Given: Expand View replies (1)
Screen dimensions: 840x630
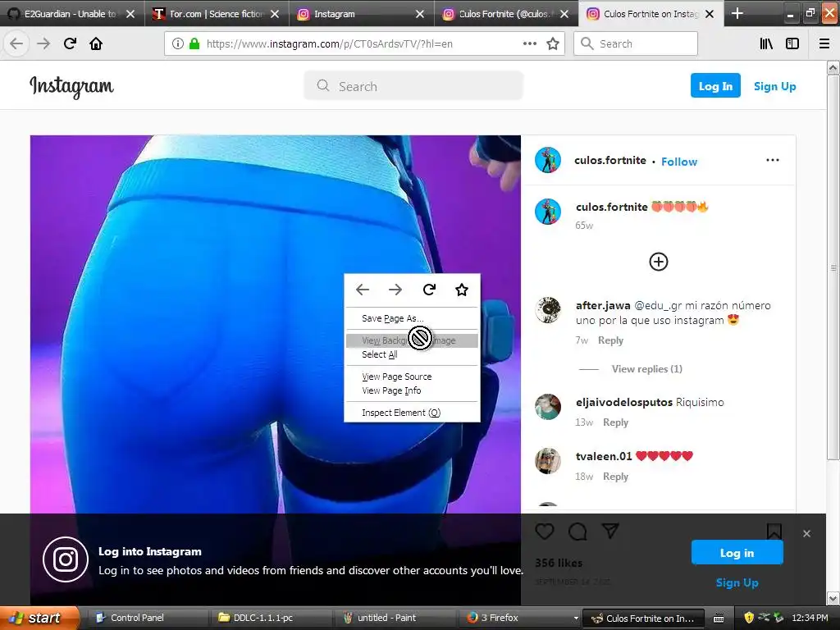Looking at the screenshot, I should pyautogui.click(x=646, y=368).
